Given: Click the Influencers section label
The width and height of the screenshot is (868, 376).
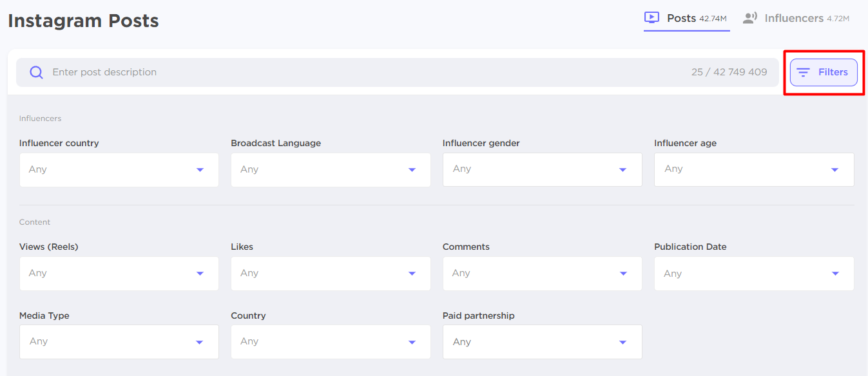Looking at the screenshot, I should 40,118.
